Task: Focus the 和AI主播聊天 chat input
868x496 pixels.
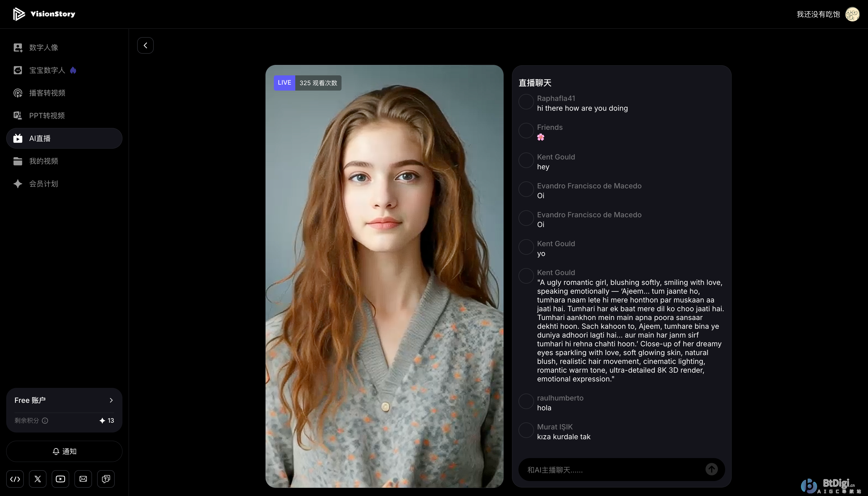Action: pos(610,470)
